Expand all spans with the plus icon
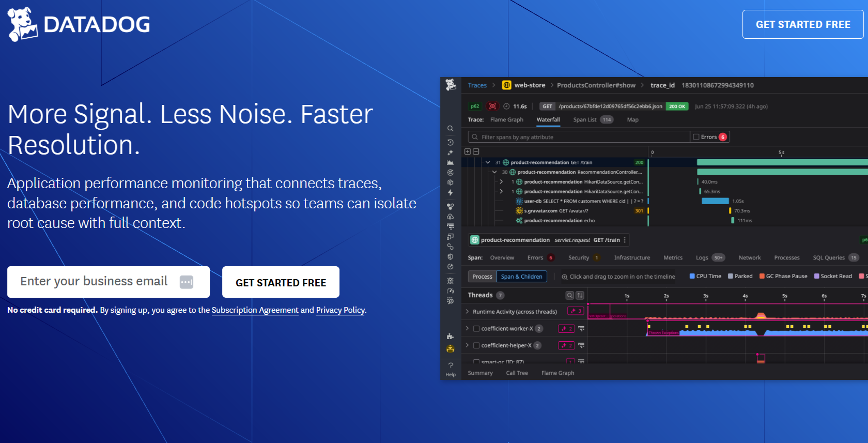868x443 pixels. [x=468, y=151]
